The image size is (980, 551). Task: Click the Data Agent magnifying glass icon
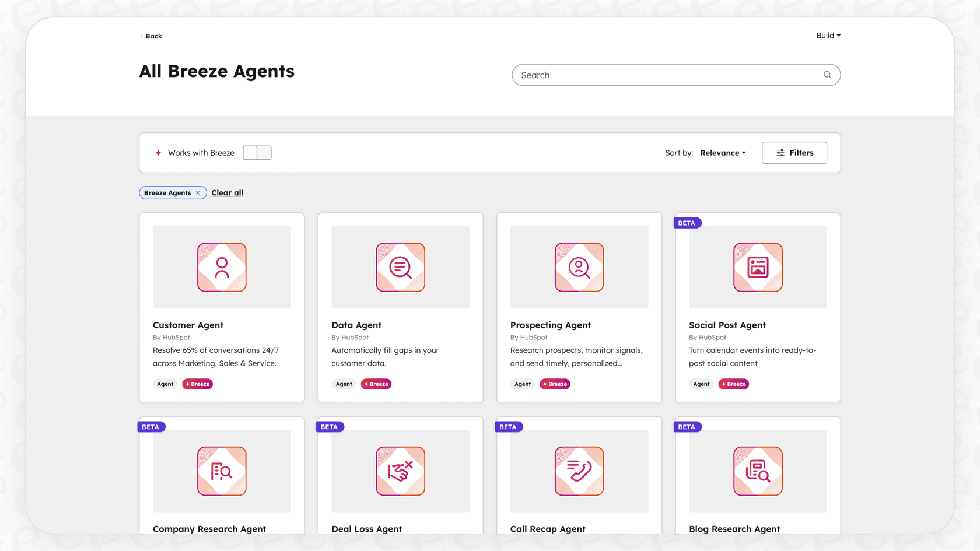(x=400, y=267)
